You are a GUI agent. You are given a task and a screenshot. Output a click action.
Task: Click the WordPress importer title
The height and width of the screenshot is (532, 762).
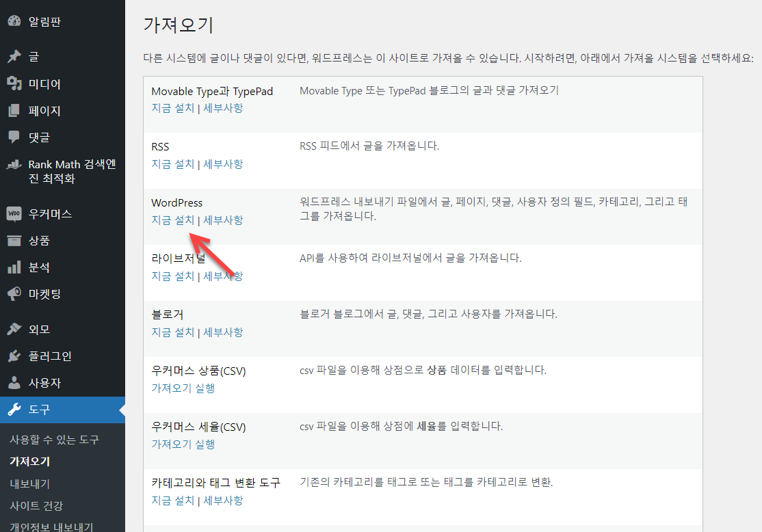(177, 202)
